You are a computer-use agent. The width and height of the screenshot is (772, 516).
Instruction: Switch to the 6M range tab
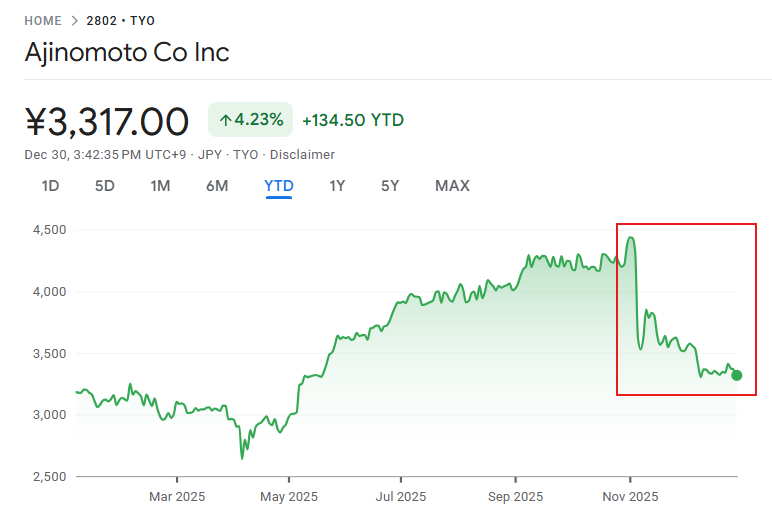coord(217,186)
